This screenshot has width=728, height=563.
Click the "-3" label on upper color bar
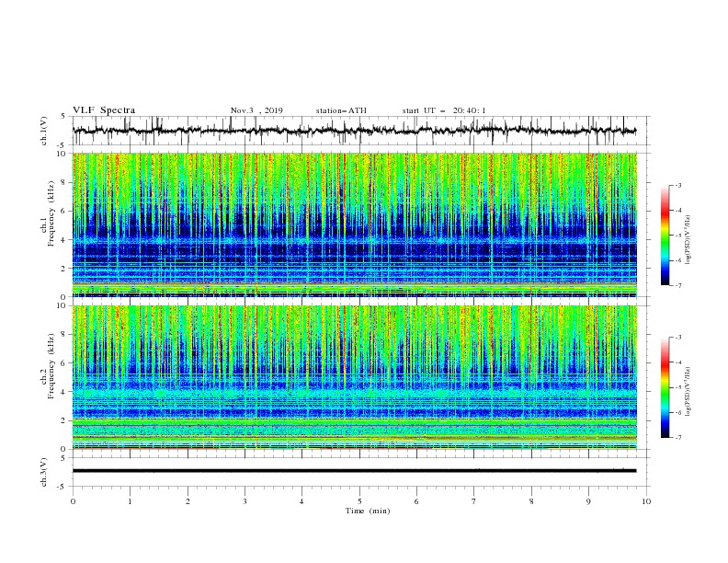click(x=678, y=186)
